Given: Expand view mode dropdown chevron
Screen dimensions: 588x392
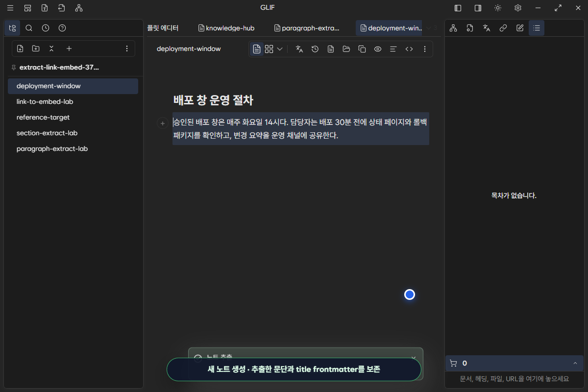Looking at the screenshot, I should (280, 49).
